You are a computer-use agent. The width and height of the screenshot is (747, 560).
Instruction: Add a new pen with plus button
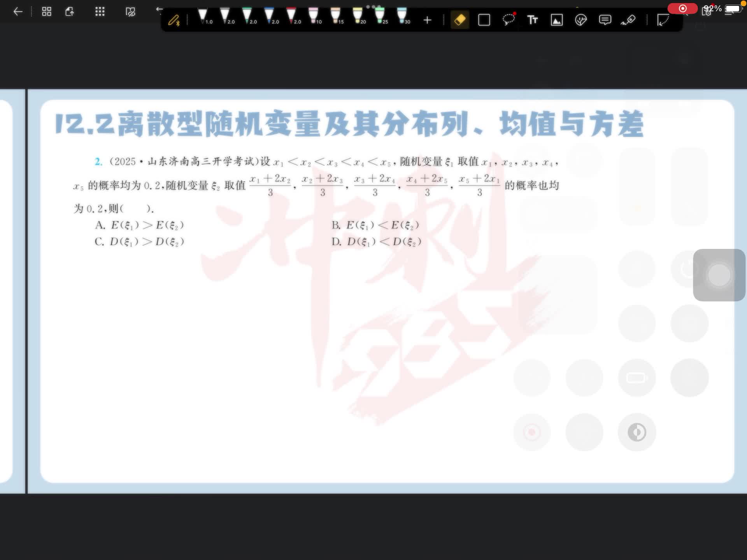click(x=427, y=20)
